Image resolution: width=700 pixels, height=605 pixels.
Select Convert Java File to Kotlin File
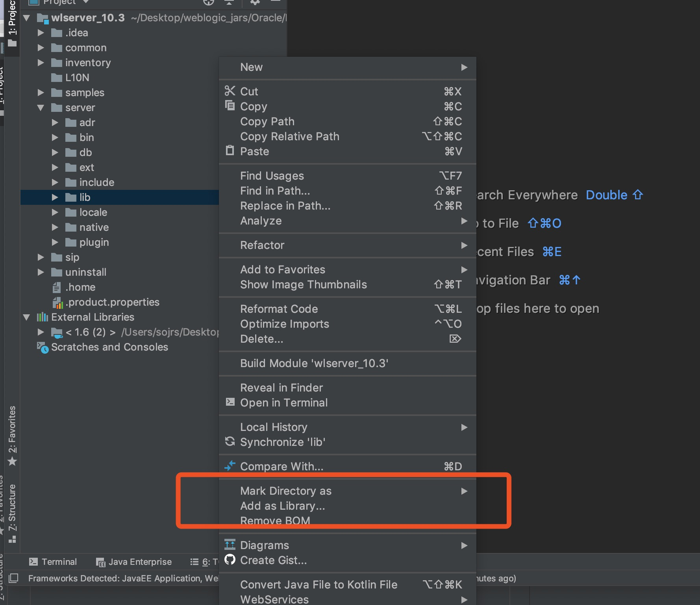tap(348, 585)
